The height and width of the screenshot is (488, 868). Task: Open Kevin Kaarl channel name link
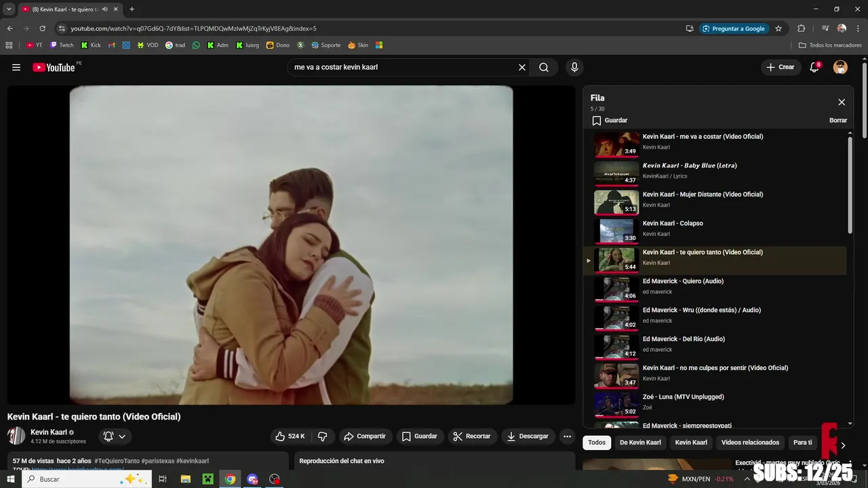[49, 432]
